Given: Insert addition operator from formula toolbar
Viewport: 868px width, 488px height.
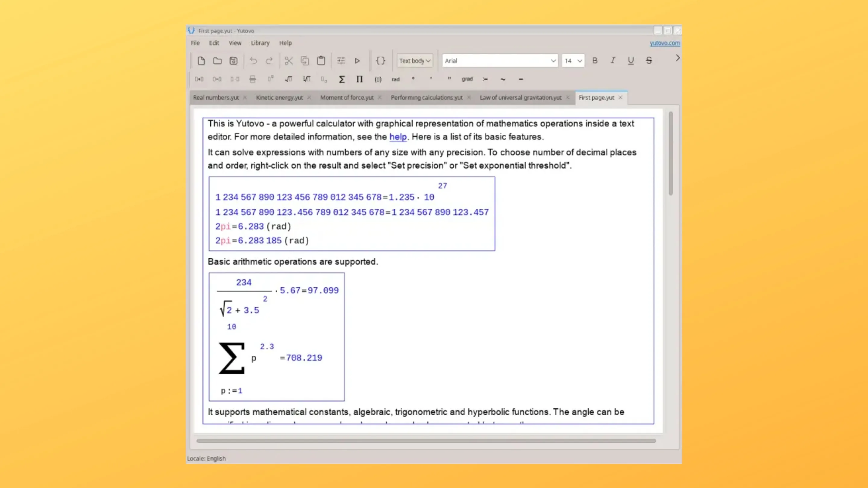Looking at the screenshot, I should tap(199, 79).
